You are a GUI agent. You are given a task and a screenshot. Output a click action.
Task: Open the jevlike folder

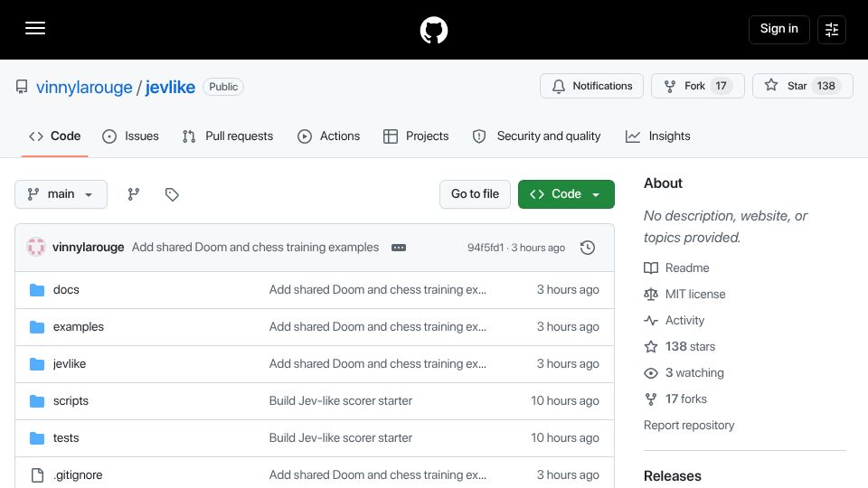(70, 364)
